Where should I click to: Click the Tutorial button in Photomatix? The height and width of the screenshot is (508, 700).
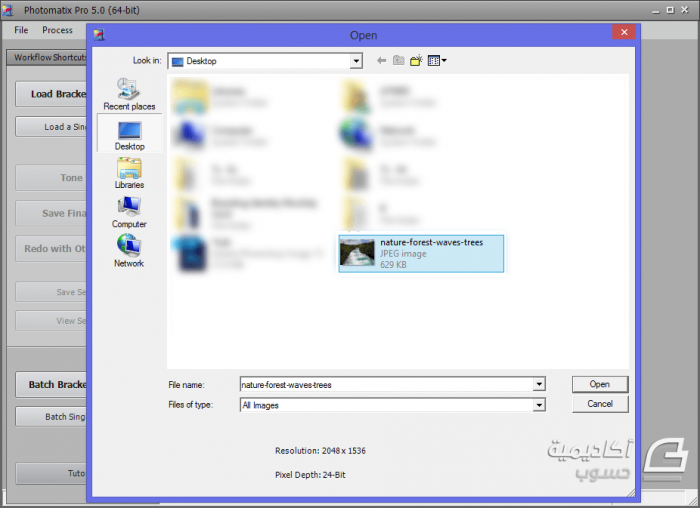(51, 473)
